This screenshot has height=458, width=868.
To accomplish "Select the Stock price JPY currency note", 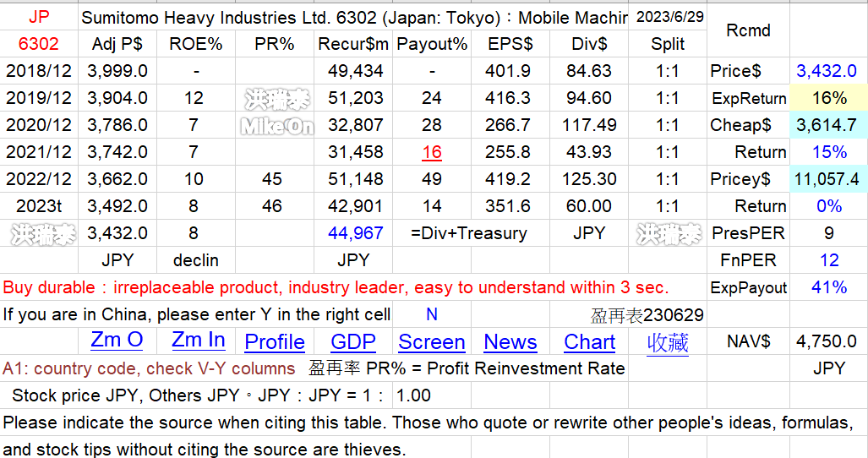I will 198,395.
